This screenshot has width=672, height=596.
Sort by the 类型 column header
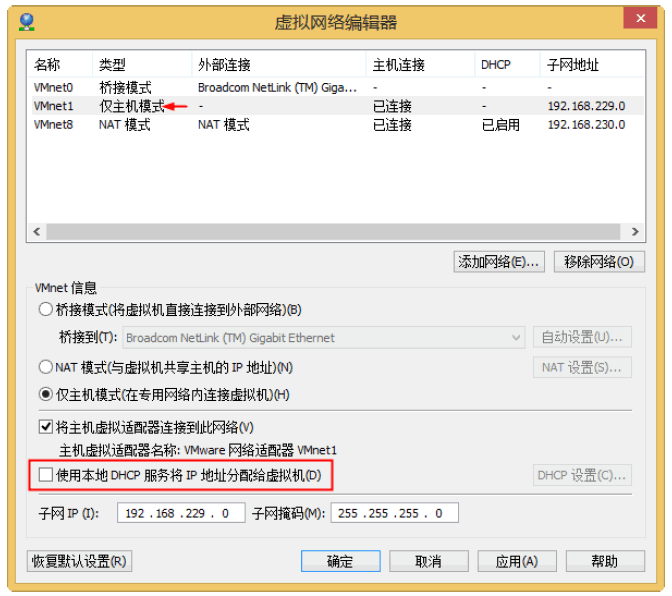click(x=142, y=65)
